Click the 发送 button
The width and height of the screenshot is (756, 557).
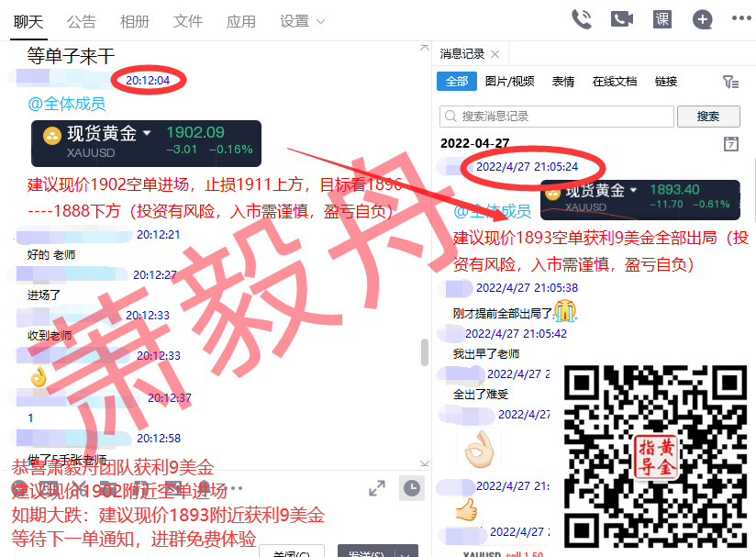(362, 552)
